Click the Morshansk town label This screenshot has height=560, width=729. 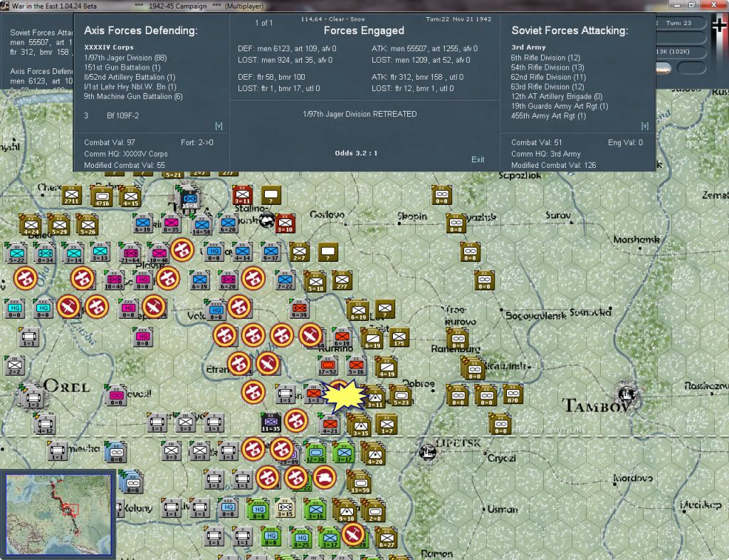coord(636,240)
